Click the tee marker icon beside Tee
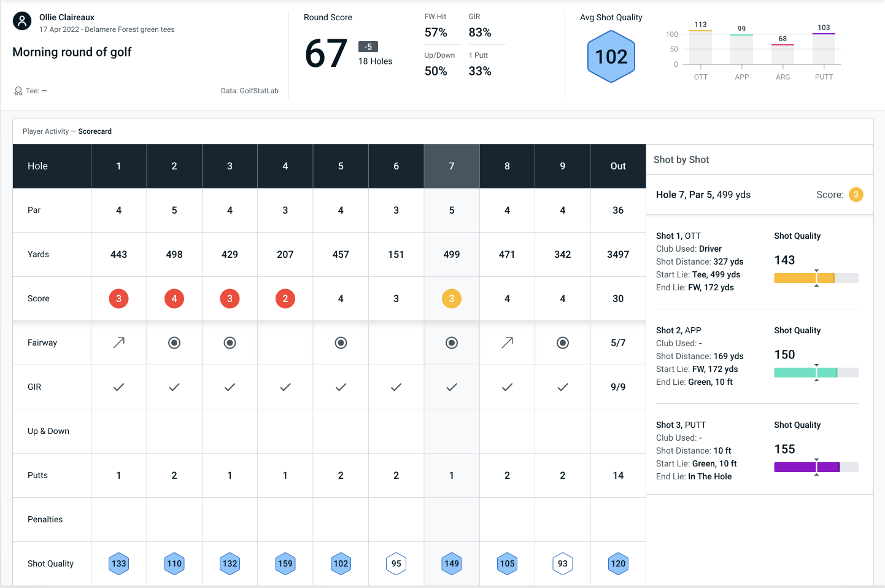The image size is (885, 588). (18, 91)
